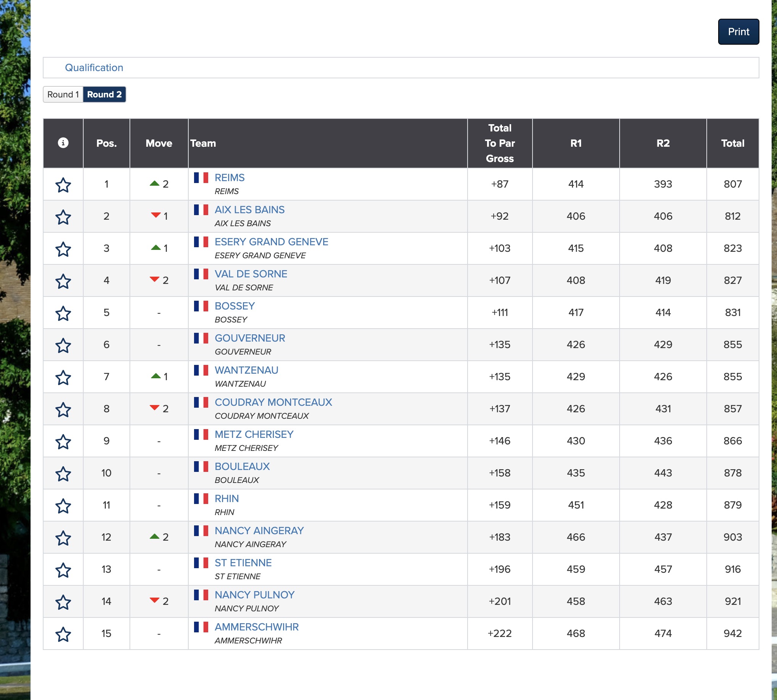
Task: Star the WANTZENAU team row
Action: click(63, 378)
